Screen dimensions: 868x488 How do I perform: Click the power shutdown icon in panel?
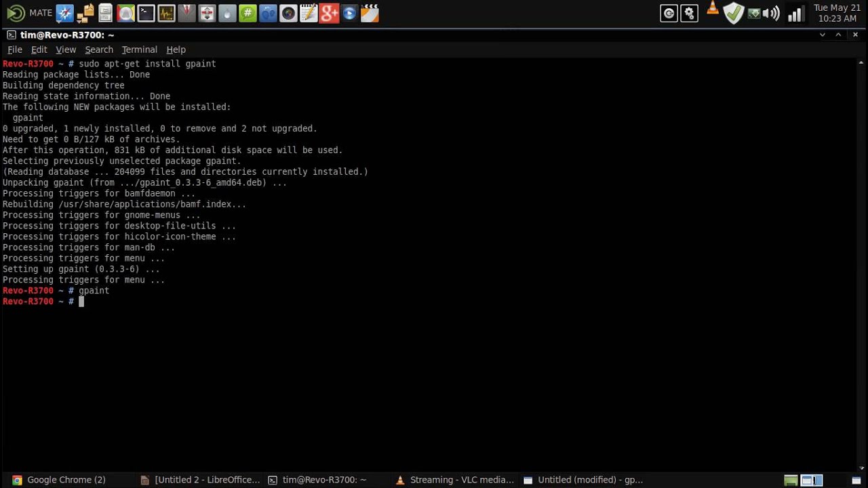669,14
